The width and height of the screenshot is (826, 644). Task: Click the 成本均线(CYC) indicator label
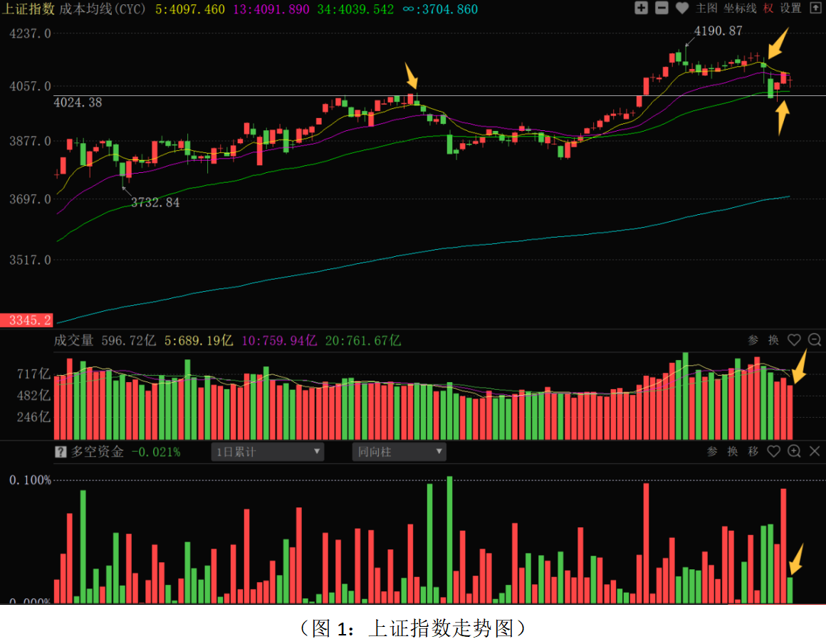click(105, 9)
